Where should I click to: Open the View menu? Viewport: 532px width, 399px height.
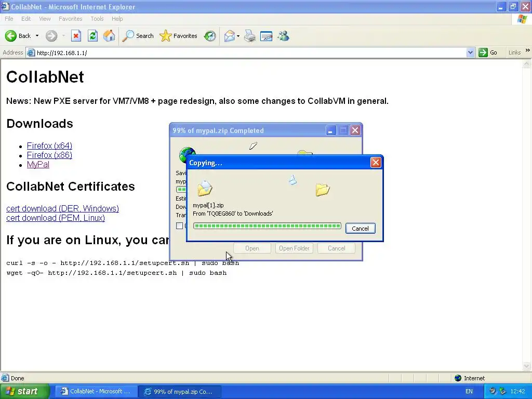coord(45,19)
